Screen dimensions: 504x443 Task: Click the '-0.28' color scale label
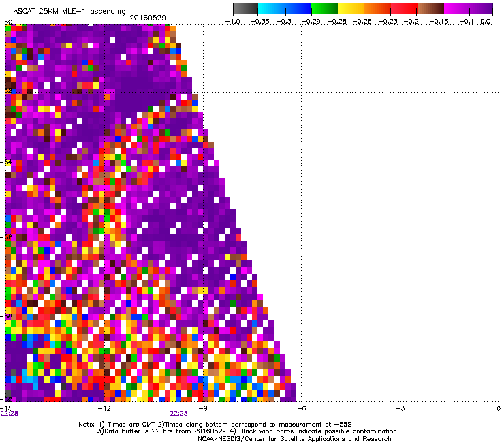pyautogui.click(x=337, y=22)
